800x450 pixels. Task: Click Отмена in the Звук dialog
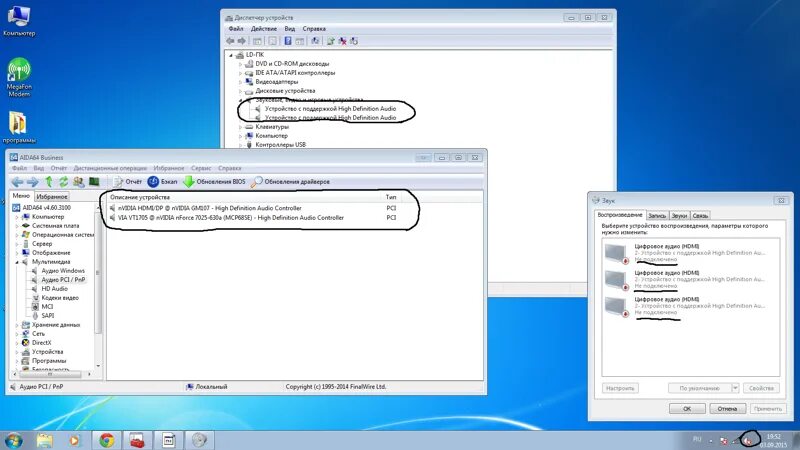tap(727, 409)
